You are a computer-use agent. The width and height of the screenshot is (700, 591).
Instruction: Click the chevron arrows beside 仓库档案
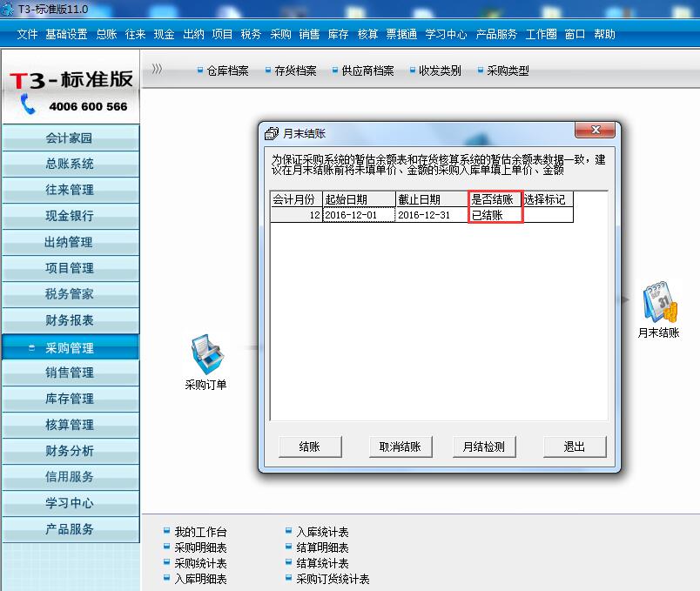(x=158, y=70)
